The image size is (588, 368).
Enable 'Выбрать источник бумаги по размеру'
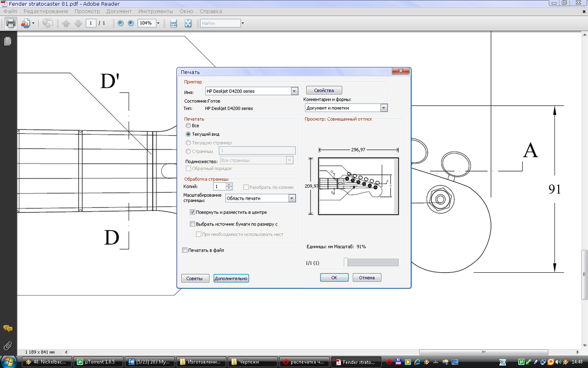click(x=193, y=224)
